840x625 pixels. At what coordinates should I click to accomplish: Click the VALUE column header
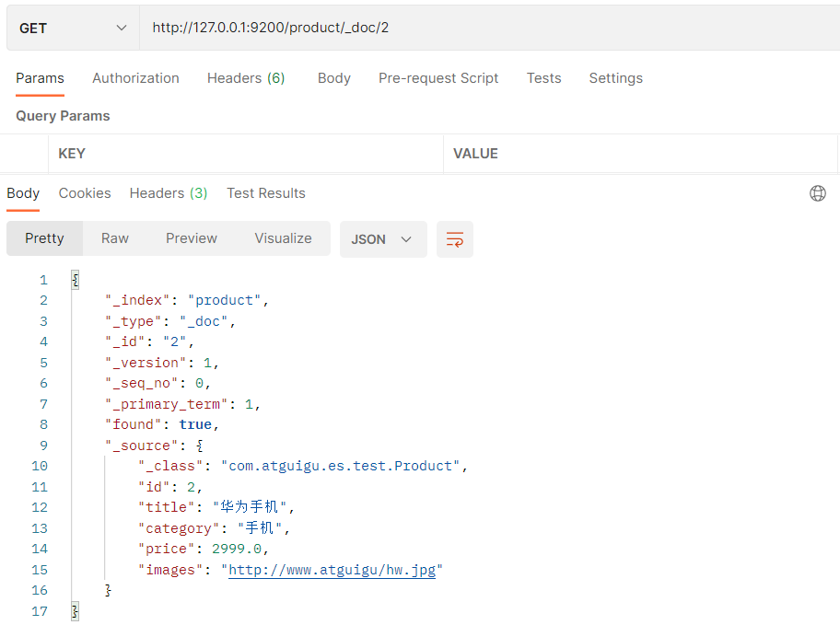pos(475,154)
